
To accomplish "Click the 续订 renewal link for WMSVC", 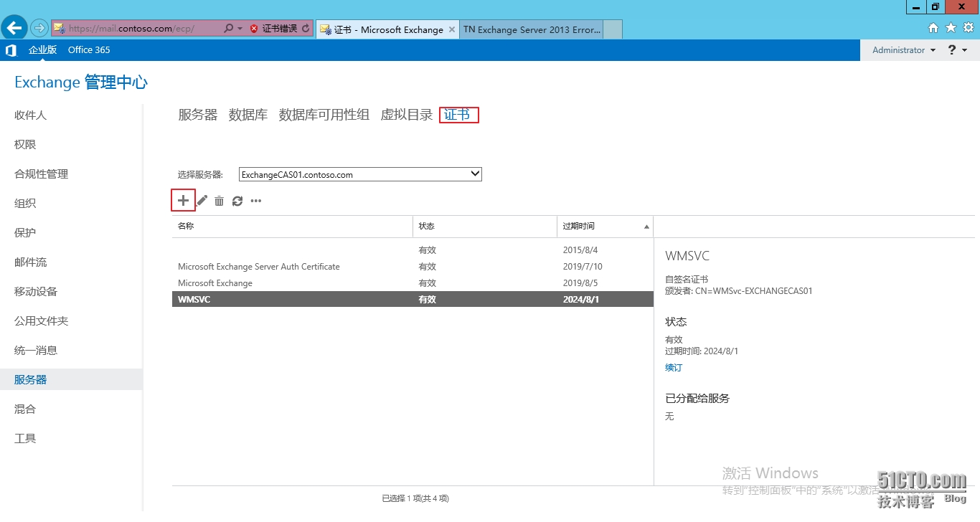I will click(673, 367).
